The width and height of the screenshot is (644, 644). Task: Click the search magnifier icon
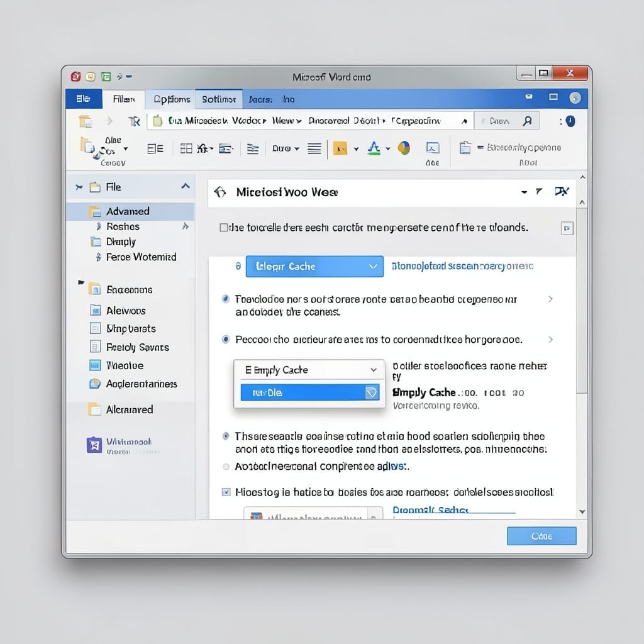[528, 121]
